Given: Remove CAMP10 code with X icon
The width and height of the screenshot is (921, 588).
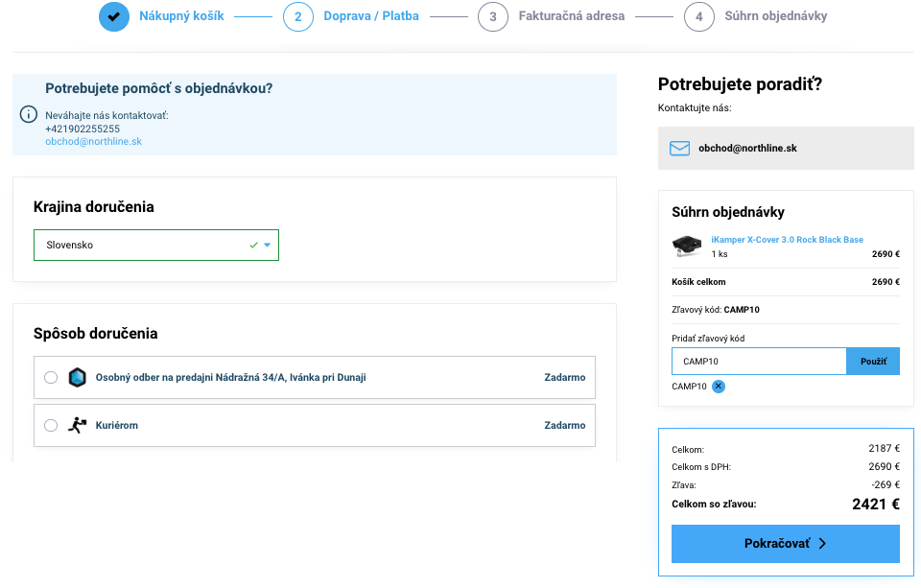Looking at the screenshot, I should click(719, 387).
